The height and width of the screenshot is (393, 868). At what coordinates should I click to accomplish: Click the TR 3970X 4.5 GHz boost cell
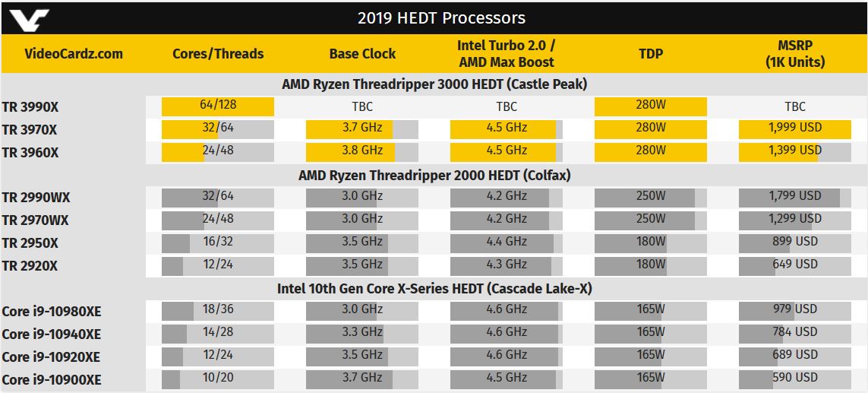coord(507,129)
